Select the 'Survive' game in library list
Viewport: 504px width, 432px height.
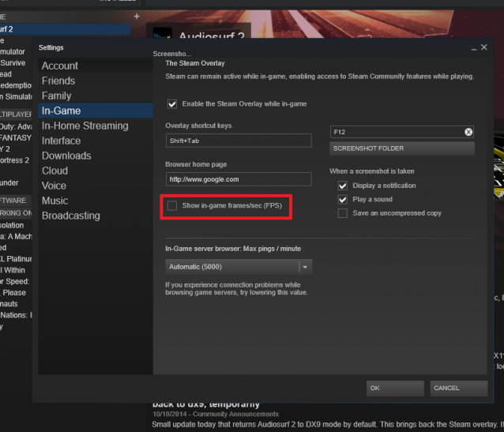point(13,63)
